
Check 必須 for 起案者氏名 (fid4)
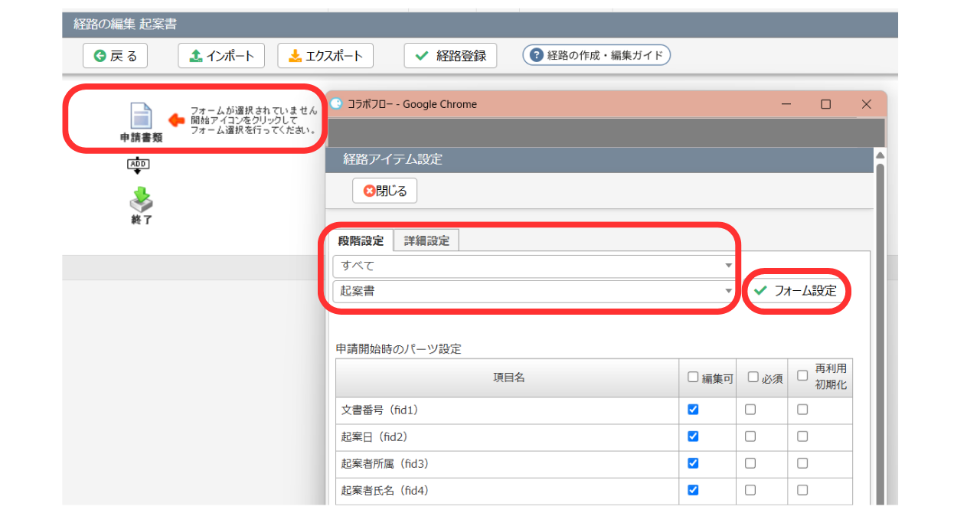[x=750, y=490]
